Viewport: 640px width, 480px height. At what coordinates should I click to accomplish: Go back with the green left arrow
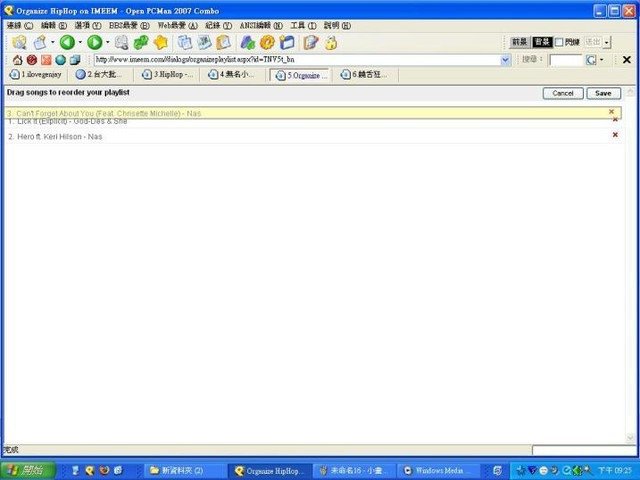tap(67, 42)
